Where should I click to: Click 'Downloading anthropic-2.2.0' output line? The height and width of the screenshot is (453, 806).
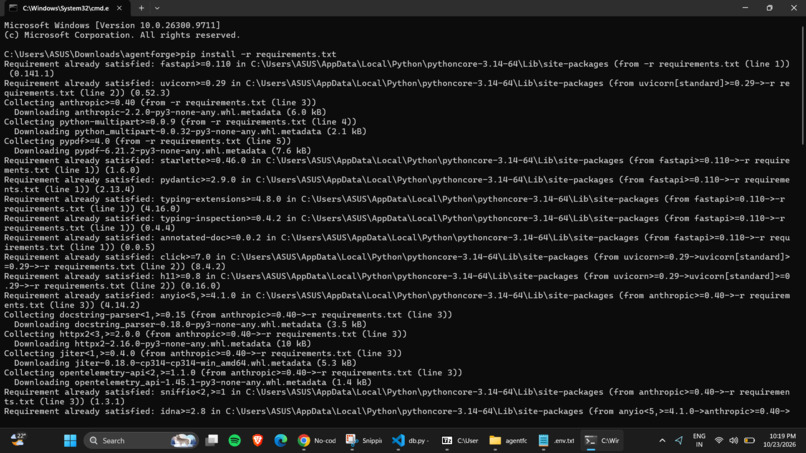pos(170,112)
